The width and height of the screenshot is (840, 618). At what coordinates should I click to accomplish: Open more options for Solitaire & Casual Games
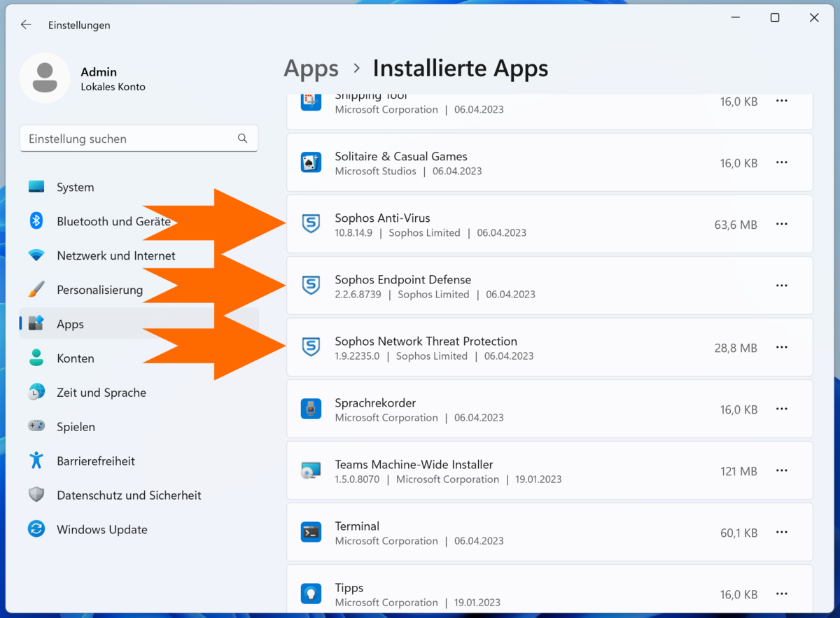pos(782,162)
